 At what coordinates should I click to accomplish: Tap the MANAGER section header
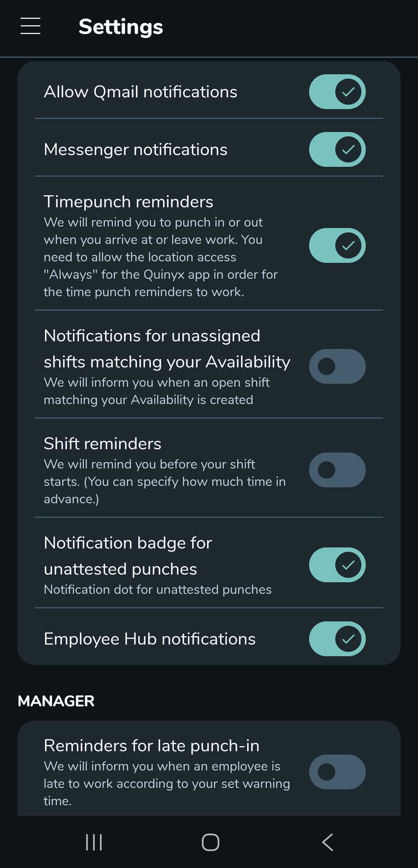56,701
